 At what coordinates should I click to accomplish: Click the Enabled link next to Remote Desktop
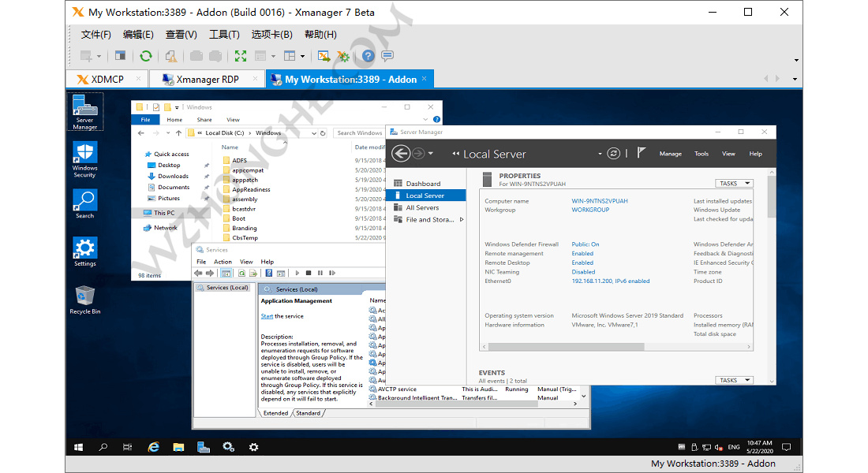point(582,263)
